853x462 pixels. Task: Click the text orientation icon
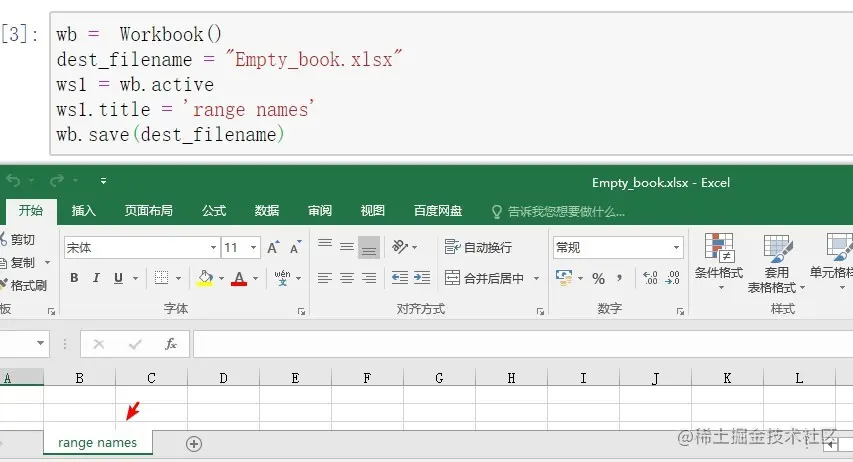click(x=400, y=247)
